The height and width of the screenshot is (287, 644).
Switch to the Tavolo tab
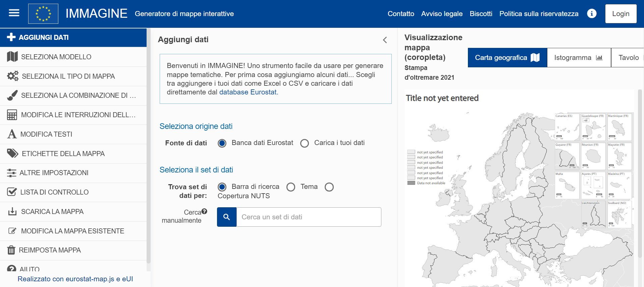[628, 58]
